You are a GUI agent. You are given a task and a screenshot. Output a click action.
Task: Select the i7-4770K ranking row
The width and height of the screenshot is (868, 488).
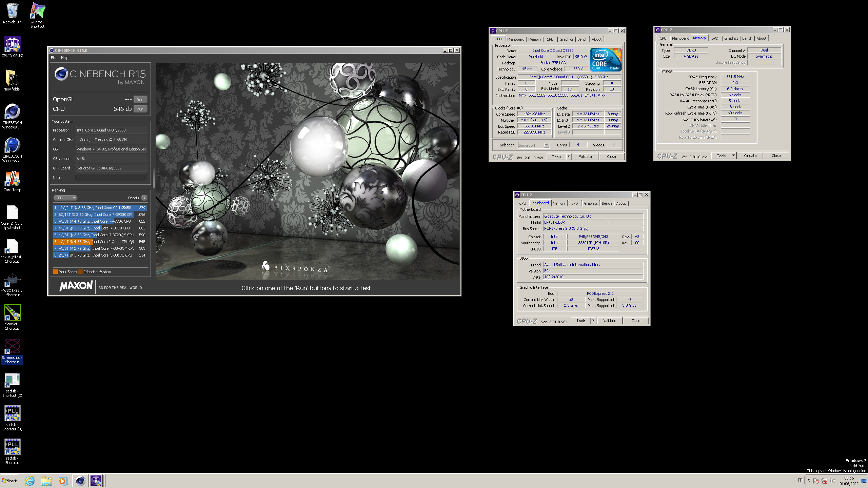click(100, 221)
